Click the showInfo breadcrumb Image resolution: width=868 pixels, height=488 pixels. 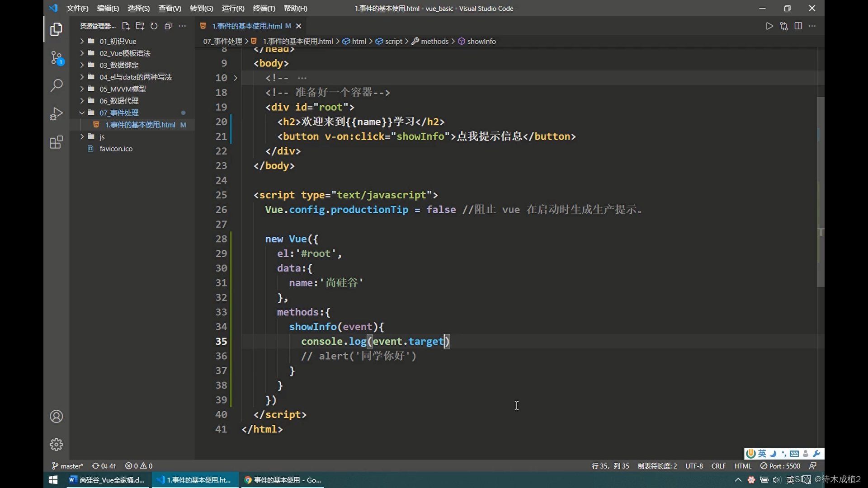click(477, 41)
